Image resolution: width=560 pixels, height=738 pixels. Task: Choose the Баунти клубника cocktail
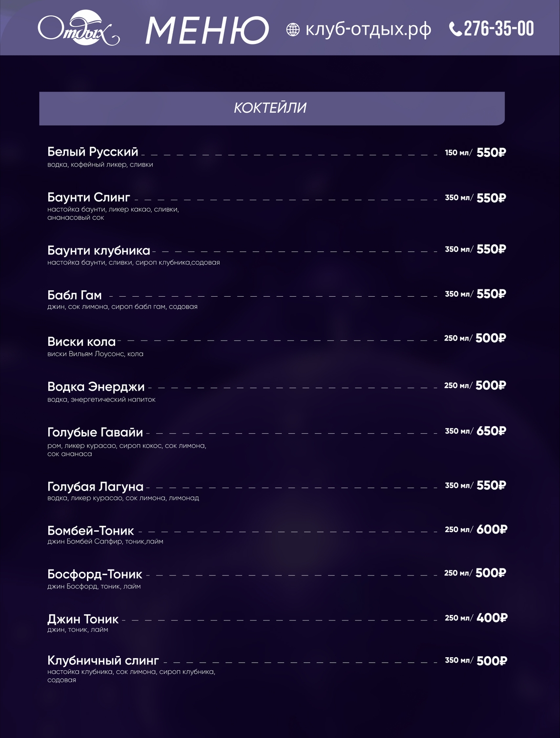tap(98, 250)
